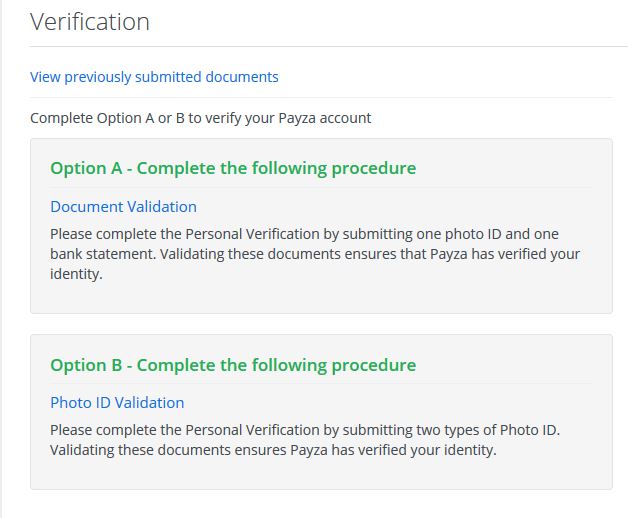Image resolution: width=628 pixels, height=518 pixels.
Task: Click the Verification page heading
Action: point(90,22)
